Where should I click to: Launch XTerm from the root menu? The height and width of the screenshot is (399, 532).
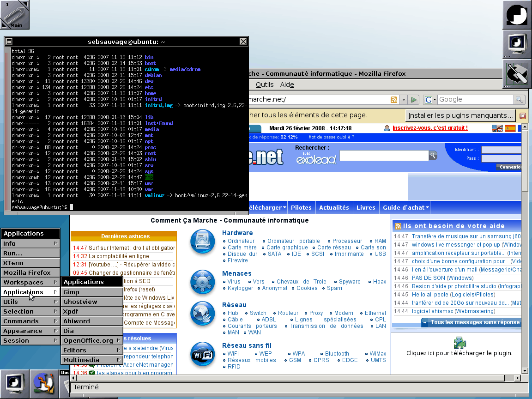click(30, 263)
